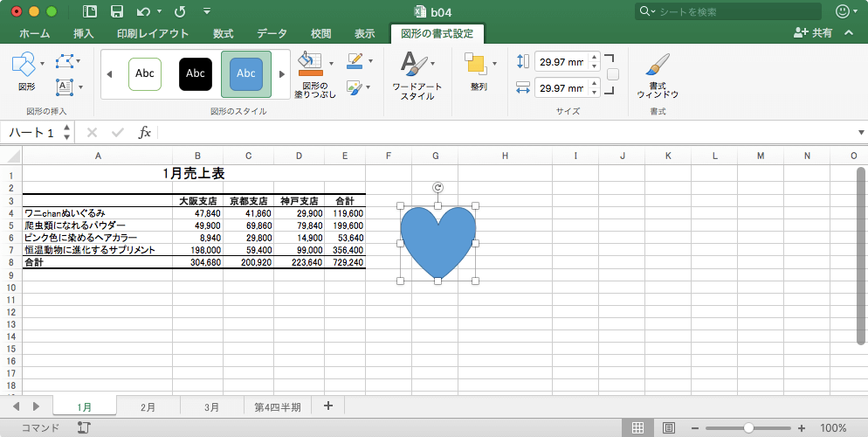Click the 共有 share button
Image resolution: width=868 pixels, height=437 pixels.
tap(813, 33)
